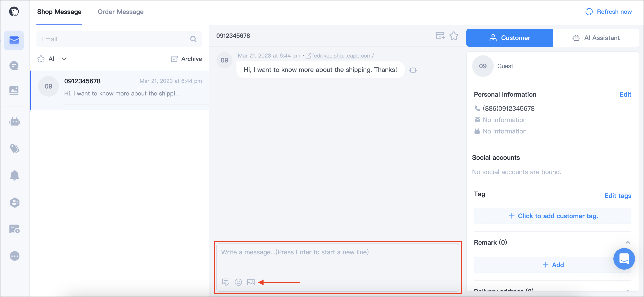Viewport: 644px width, 297px height.
Task: Open the notifications bell sidebar icon
Action: (14, 175)
